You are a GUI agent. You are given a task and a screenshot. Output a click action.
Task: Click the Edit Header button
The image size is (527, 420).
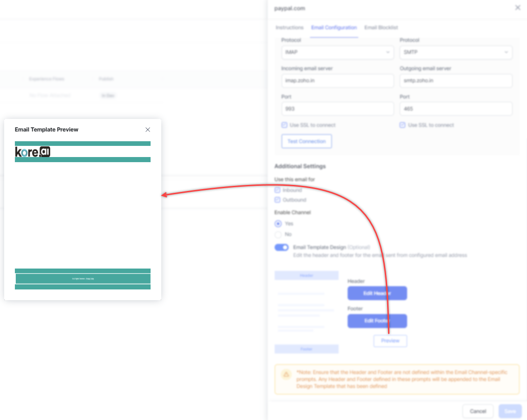(377, 293)
